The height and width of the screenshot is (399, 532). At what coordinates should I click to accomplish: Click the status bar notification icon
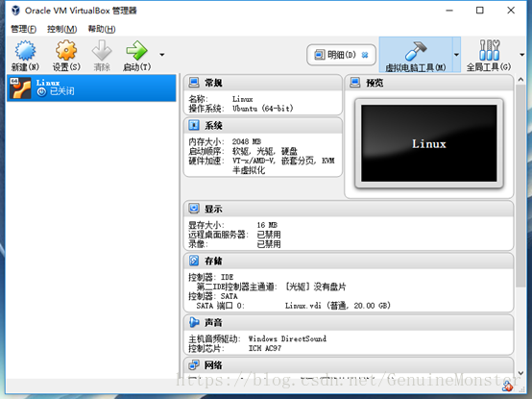pyautogui.click(x=508, y=386)
